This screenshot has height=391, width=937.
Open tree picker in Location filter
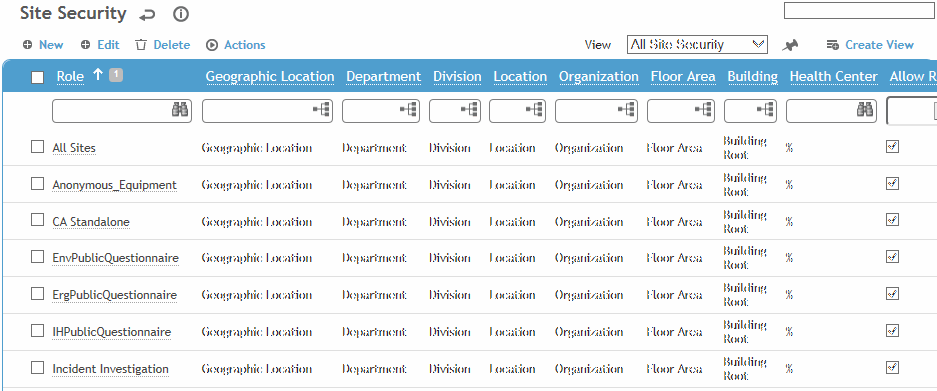534,109
